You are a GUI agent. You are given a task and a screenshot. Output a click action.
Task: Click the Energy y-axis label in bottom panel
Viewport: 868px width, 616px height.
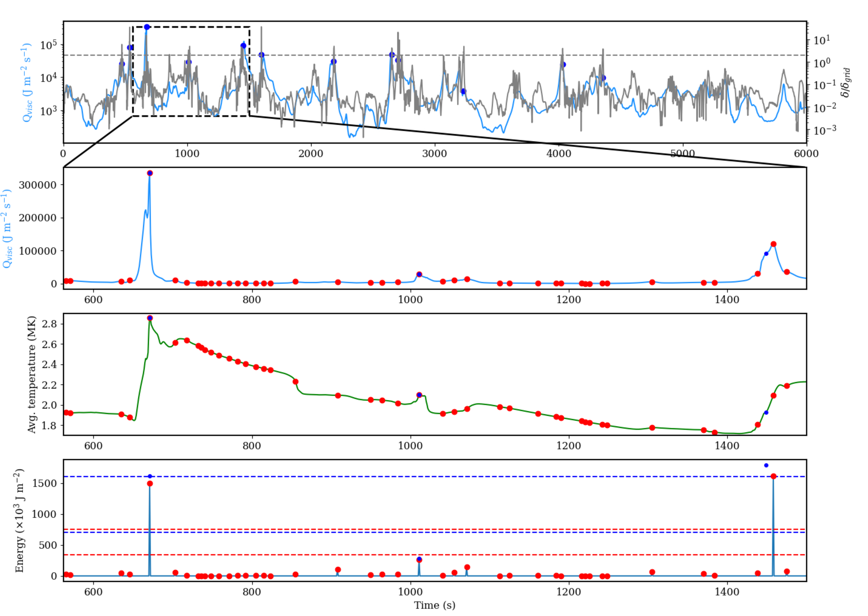click(x=19, y=520)
